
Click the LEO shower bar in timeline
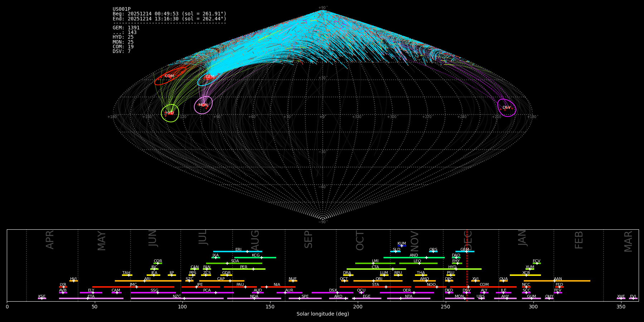click(x=418, y=263)
